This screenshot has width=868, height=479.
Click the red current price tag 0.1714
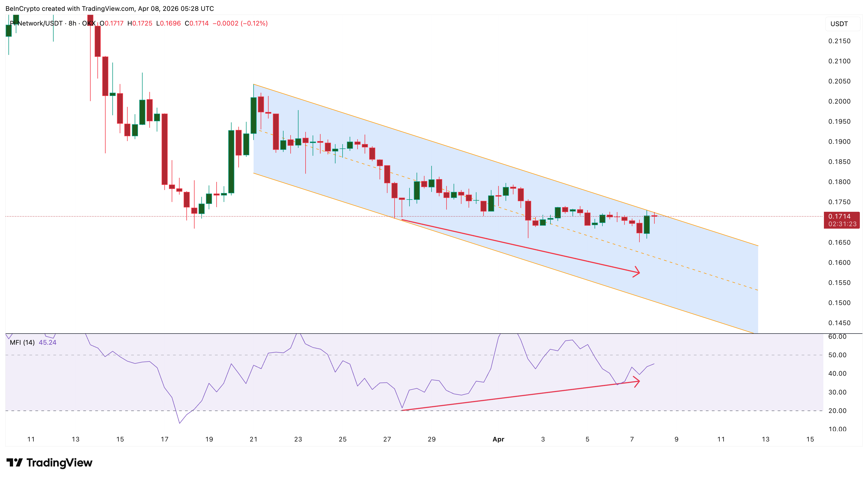(x=839, y=216)
